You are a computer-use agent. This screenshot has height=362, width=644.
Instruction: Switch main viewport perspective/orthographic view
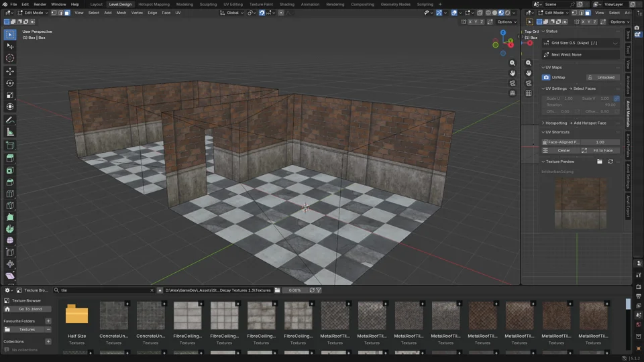pyautogui.click(x=512, y=93)
